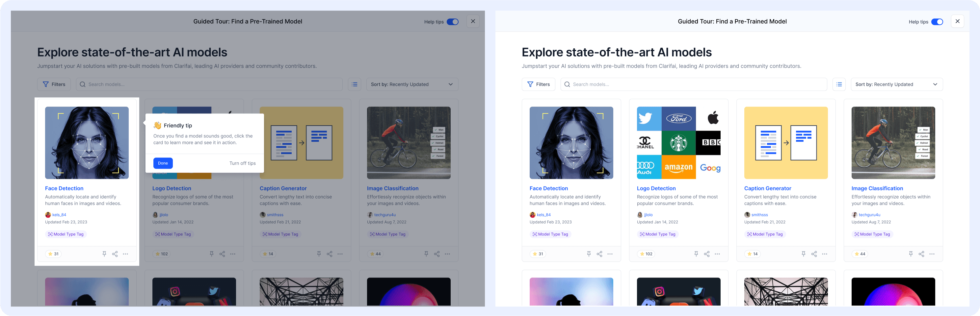
Task: Click Logo Detection brand logos thumbnail, right window
Action: [679, 143]
